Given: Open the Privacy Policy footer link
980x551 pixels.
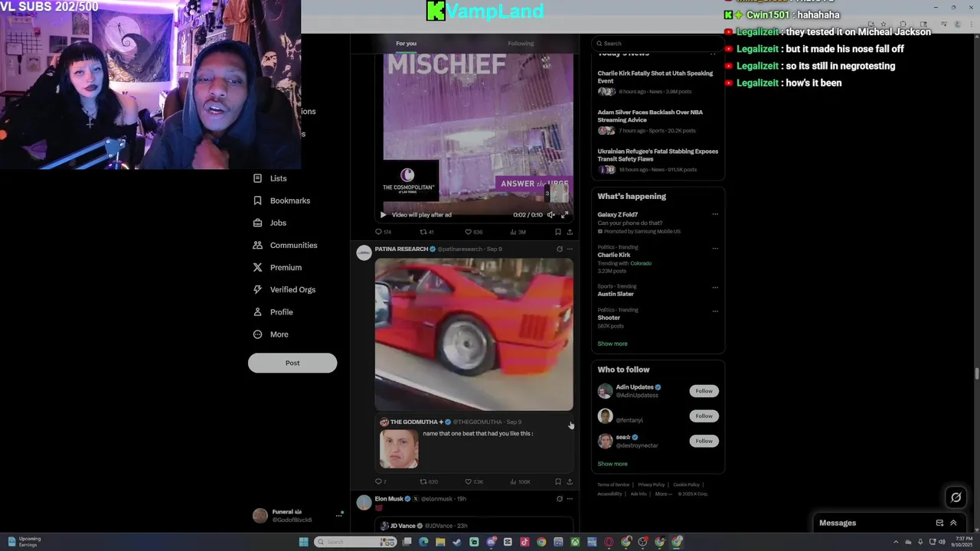Looking at the screenshot, I should 652,484.
